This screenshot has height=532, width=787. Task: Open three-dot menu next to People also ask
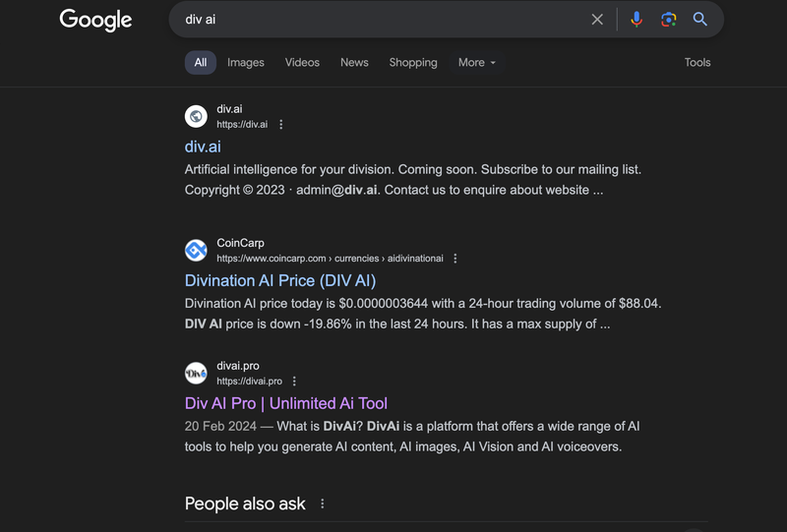tap(323, 503)
